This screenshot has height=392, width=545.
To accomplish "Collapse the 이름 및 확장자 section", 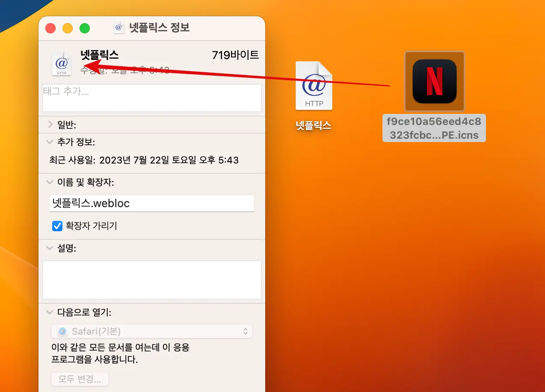I will tap(50, 182).
